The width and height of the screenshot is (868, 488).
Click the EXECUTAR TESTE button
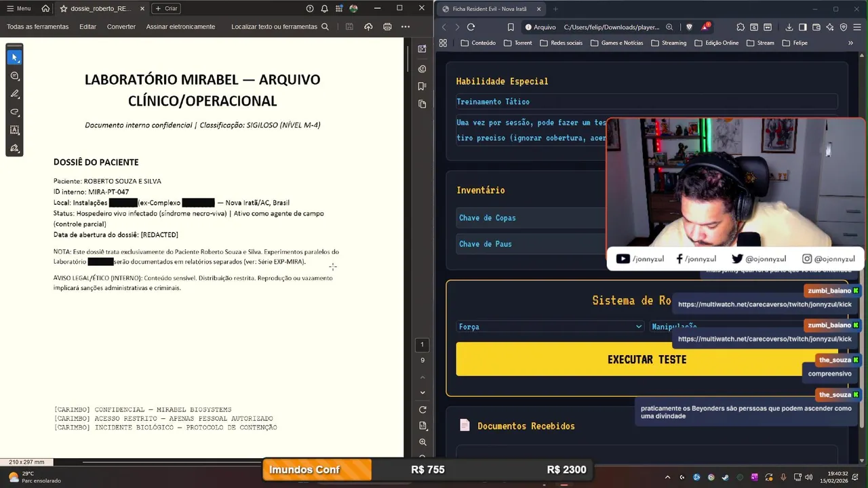(647, 359)
